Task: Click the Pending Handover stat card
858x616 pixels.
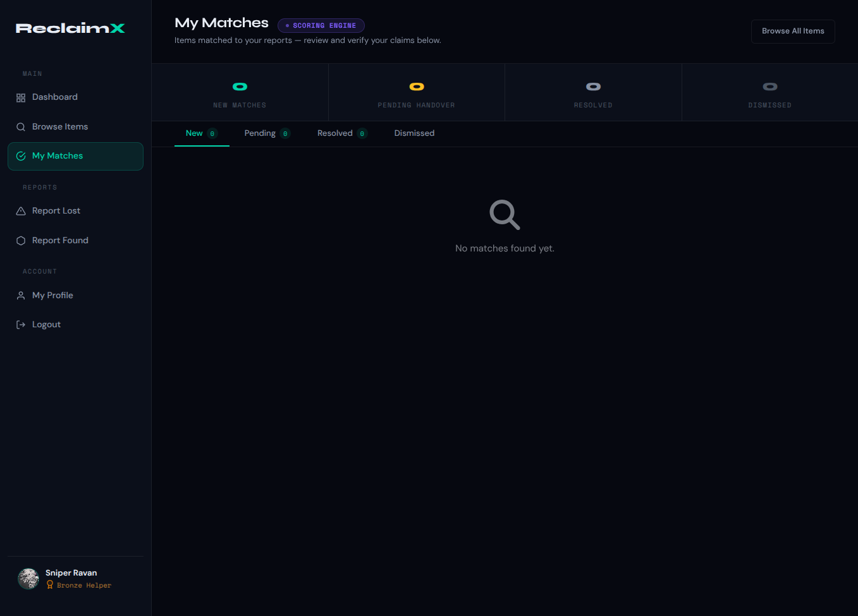Action: [417, 92]
